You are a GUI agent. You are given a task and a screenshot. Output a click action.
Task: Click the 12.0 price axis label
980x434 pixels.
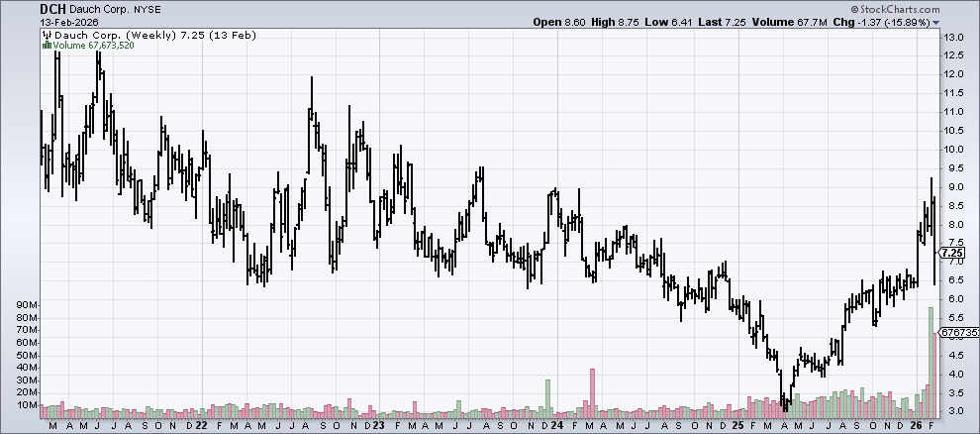[952, 74]
